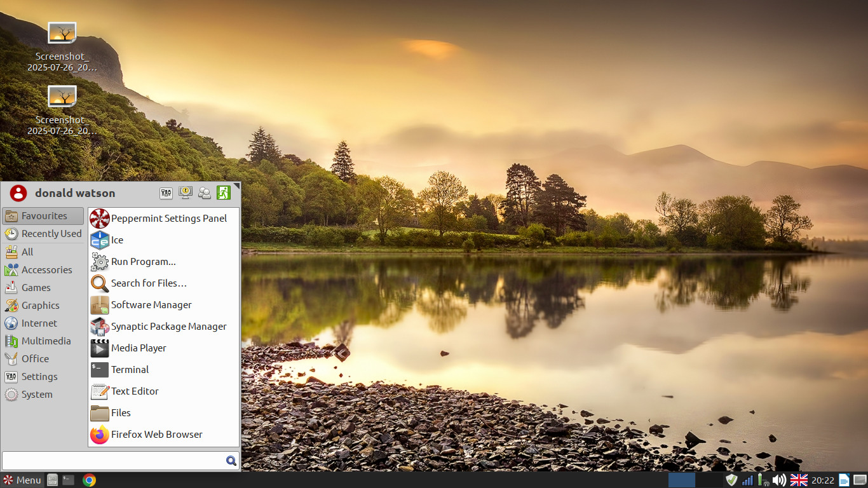Select the Recently Used category
The height and width of the screenshot is (488, 868).
(x=43, y=234)
